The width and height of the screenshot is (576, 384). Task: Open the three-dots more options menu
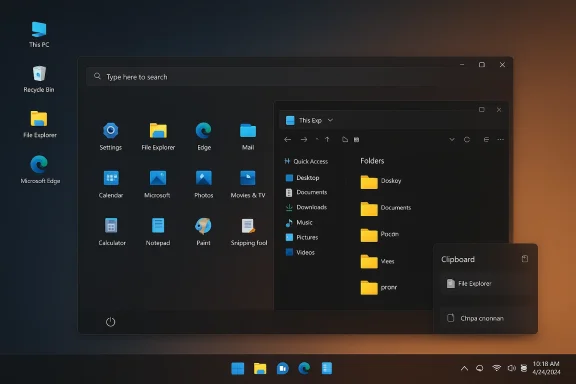tap(500, 140)
